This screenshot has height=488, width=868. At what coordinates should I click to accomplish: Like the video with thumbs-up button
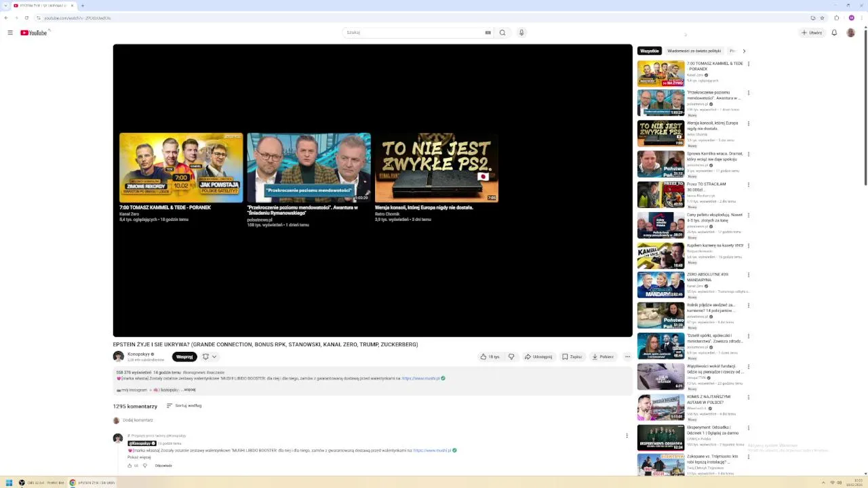490,357
